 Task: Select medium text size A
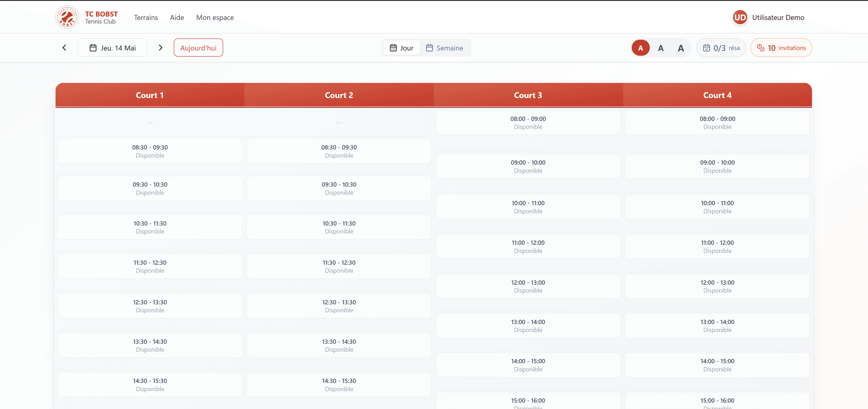(x=661, y=48)
